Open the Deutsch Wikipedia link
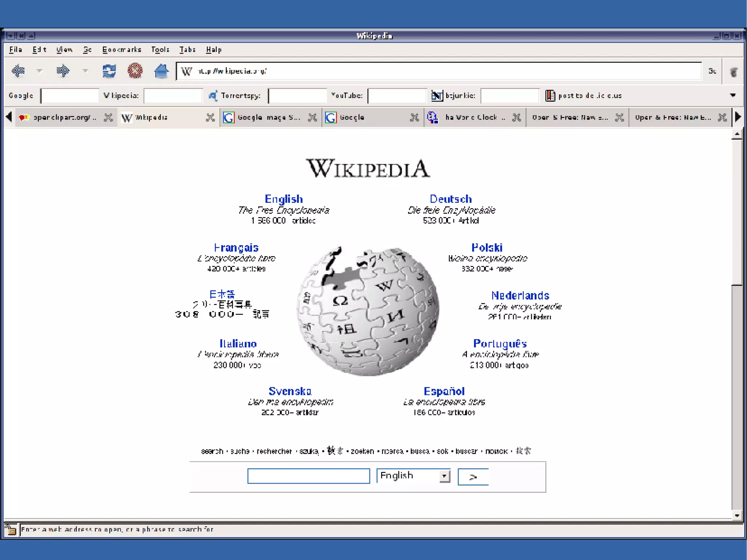This screenshot has width=747, height=560. (x=450, y=199)
